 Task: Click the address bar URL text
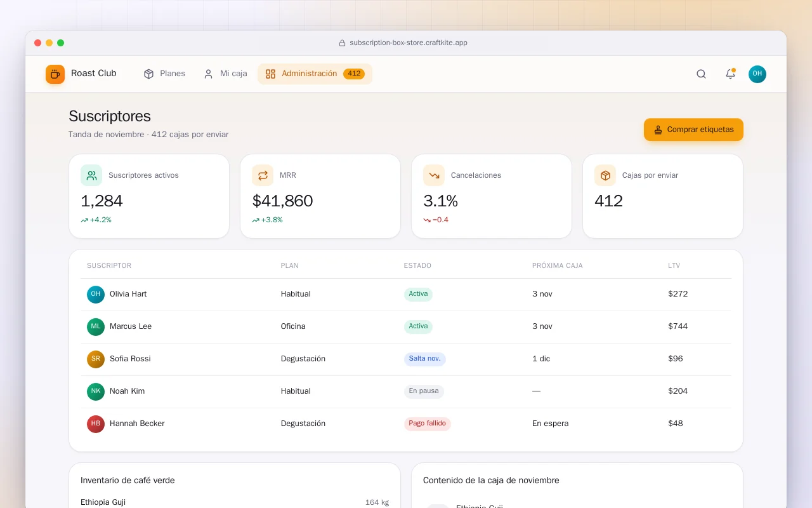[x=409, y=43]
